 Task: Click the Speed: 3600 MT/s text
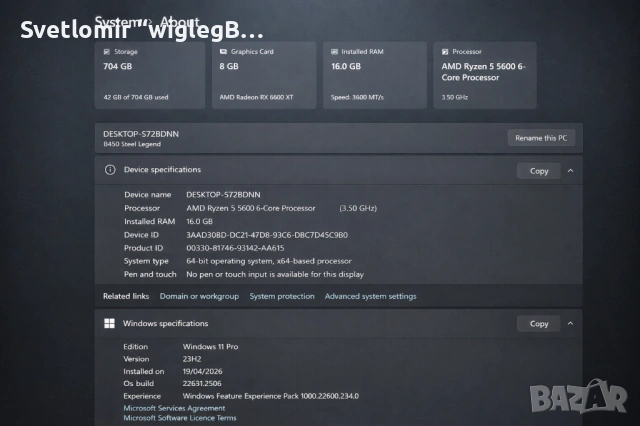[x=357, y=97]
